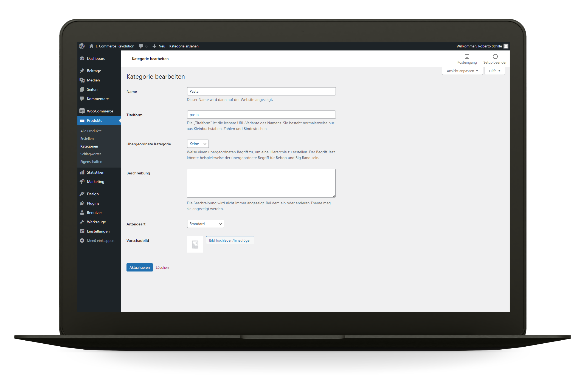Collapse menu via Menü einklappen

pos(100,241)
